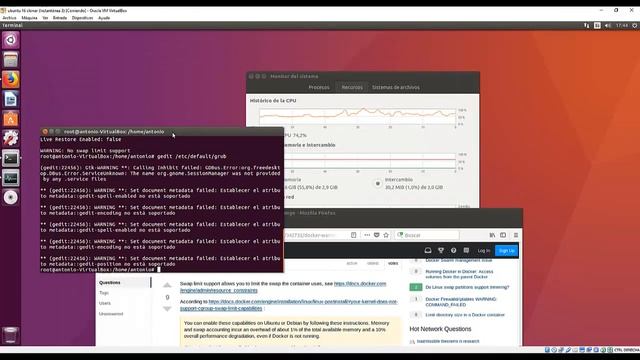Click the Firefox Buscar search field
640x360 pixels.
point(427,235)
